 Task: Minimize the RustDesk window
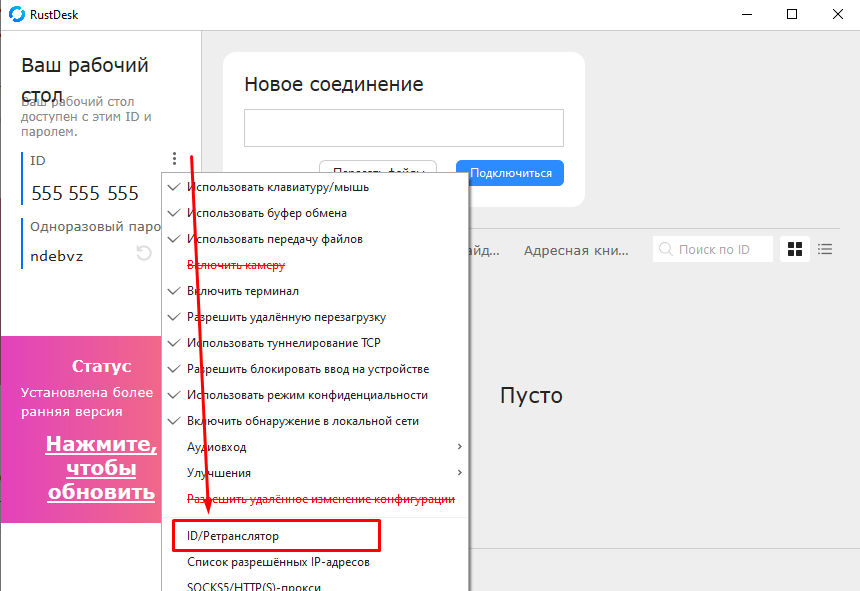coord(746,14)
